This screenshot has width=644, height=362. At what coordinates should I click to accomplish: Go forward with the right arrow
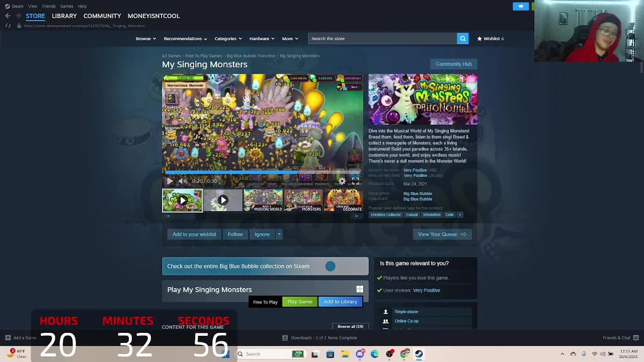[18, 16]
